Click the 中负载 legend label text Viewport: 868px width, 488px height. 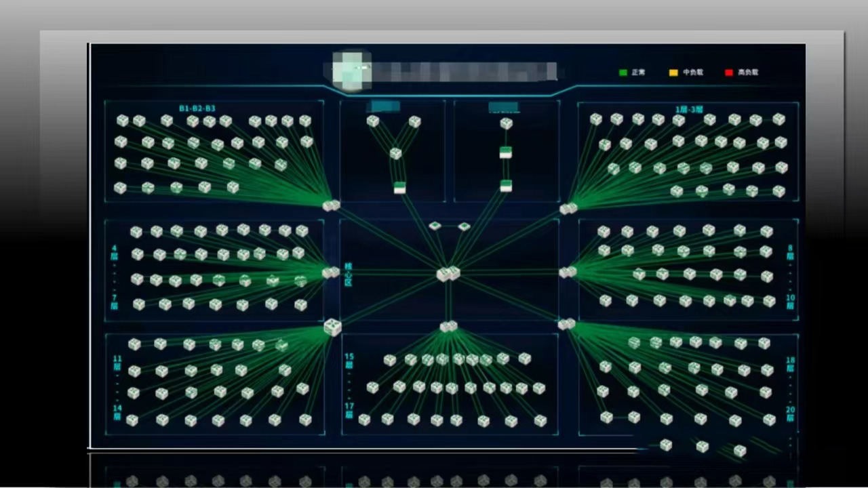coord(693,73)
